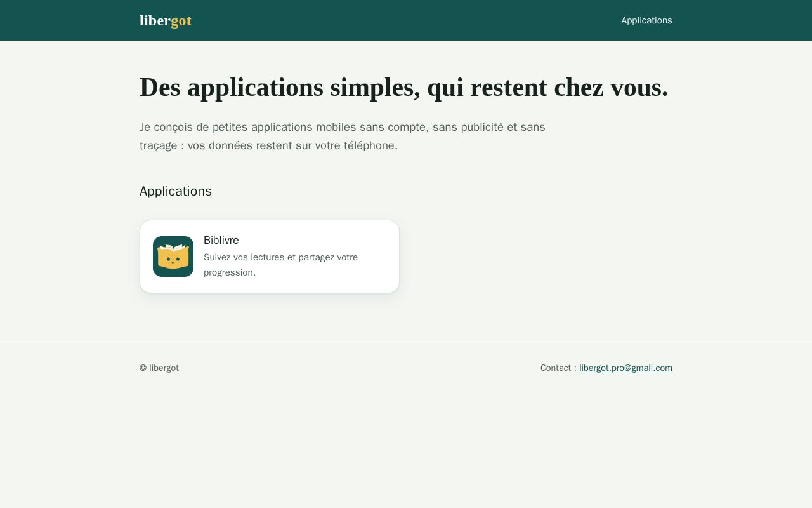Open the Biblivre app title
Screen dimensions: 812x508
pos(221,240)
